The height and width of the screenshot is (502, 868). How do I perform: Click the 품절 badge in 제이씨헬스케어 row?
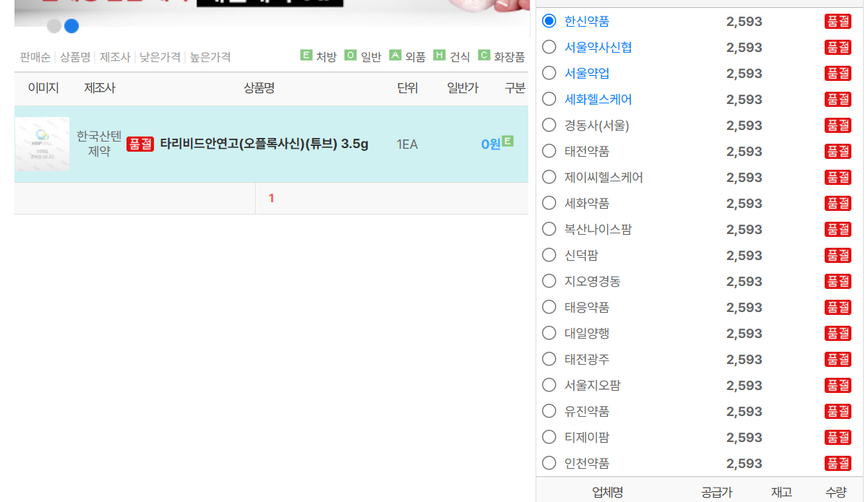[x=838, y=177]
